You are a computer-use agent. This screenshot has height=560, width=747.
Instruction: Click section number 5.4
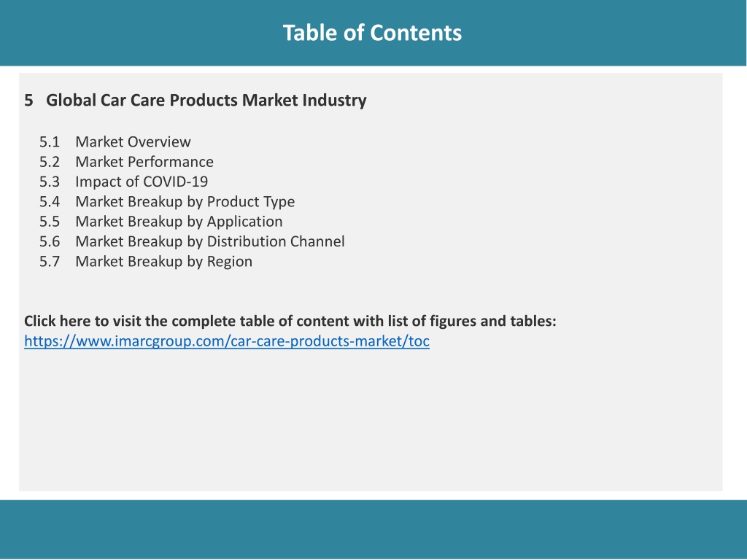tap(50, 202)
